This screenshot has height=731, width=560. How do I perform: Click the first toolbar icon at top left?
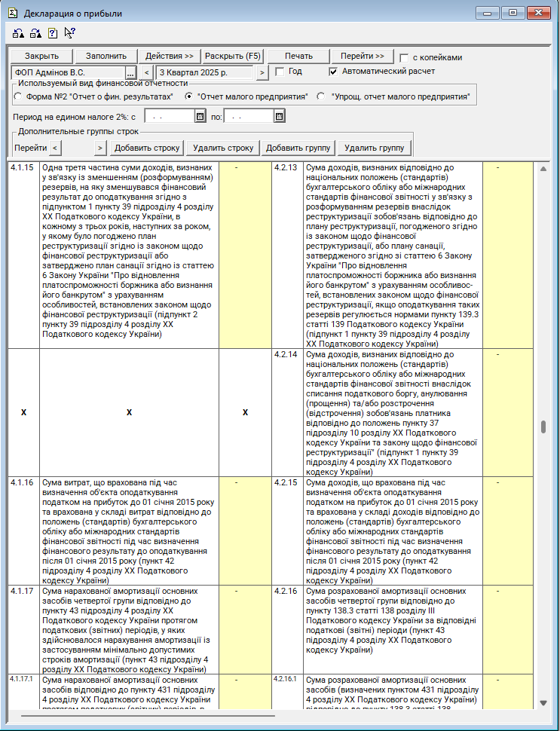pos(17,33)
